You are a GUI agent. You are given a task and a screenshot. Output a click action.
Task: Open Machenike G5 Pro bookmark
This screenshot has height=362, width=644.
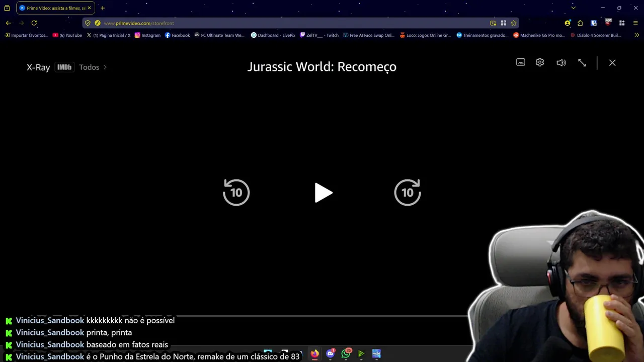(539, 35)
